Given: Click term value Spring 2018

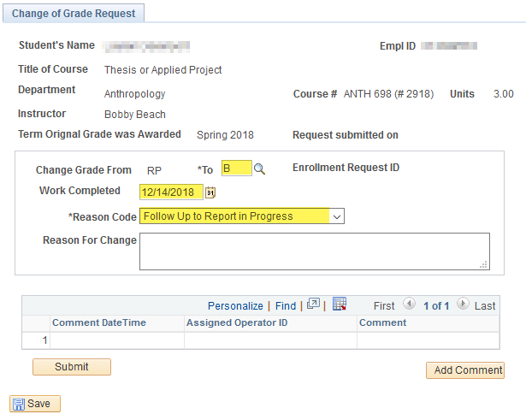Looking at the screenshot, I should coord(225,135).
